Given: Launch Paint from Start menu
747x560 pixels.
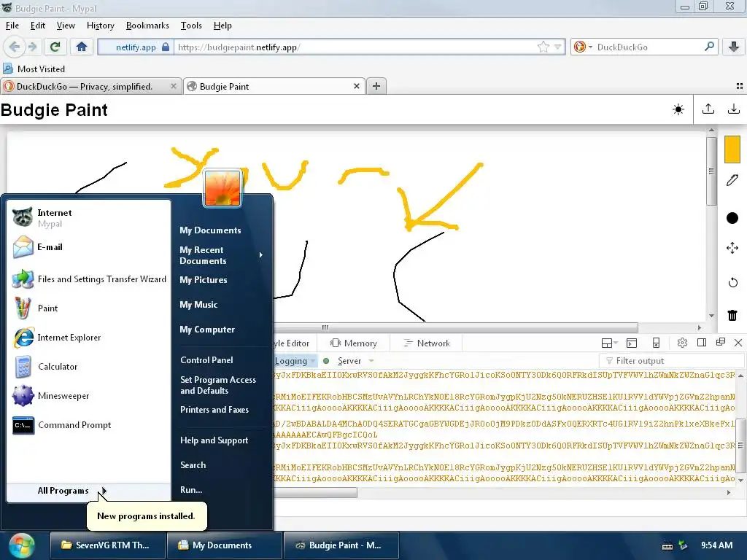Looking at the screenshot, I should click(88, 308).
